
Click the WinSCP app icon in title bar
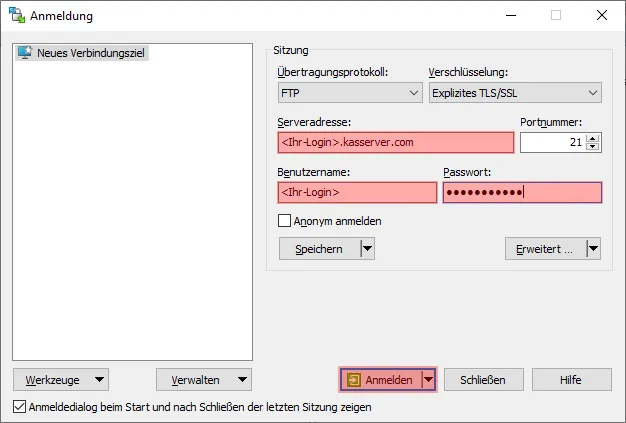[17, 15]
